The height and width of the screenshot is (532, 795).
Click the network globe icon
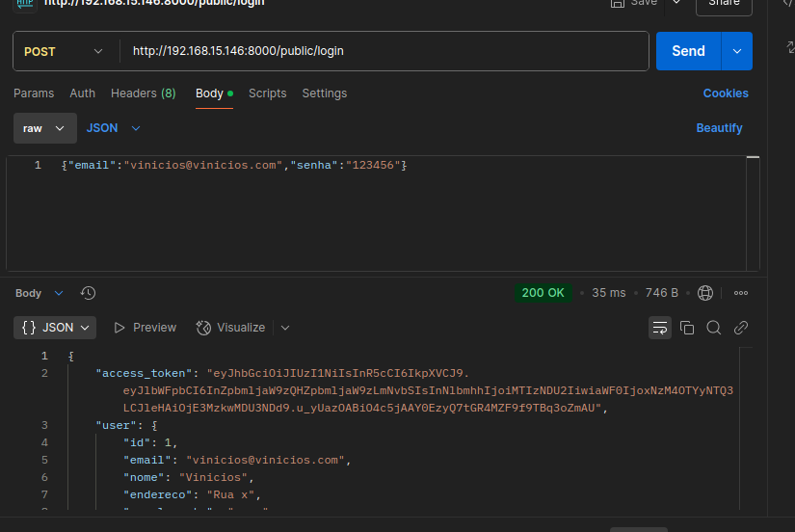tap(704, 293)
